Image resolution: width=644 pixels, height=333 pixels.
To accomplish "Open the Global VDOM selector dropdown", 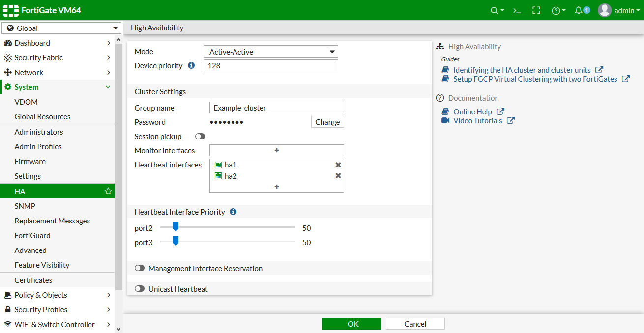I will point(61,28).
